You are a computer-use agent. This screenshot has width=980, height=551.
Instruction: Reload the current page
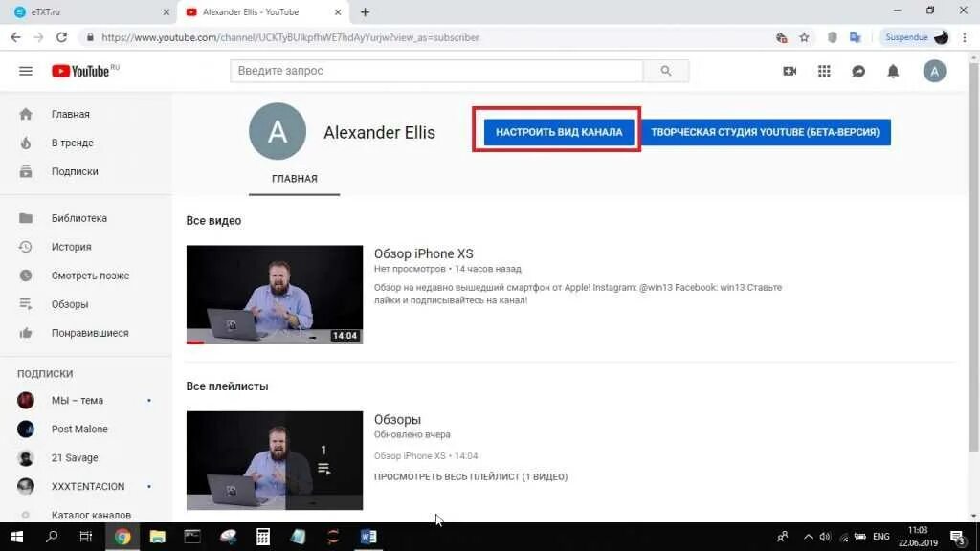[61, 37]
